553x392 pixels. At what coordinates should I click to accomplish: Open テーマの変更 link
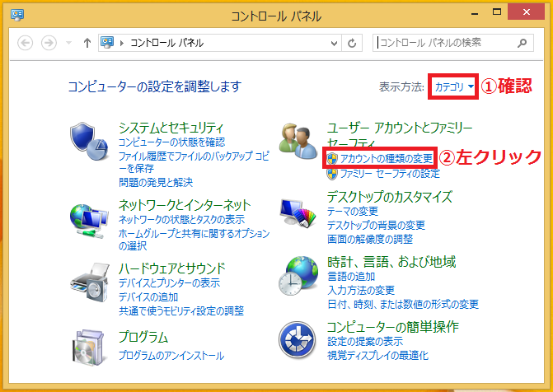click(353, 211)
